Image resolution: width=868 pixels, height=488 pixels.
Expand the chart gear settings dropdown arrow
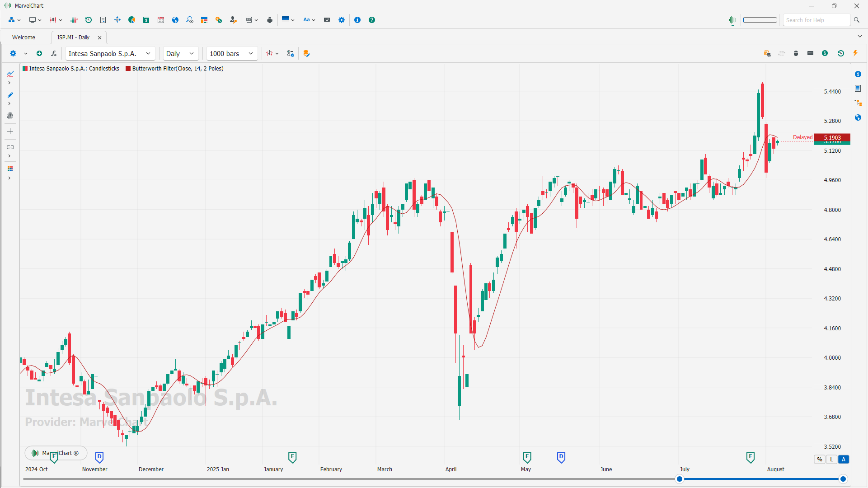[26, 54]
